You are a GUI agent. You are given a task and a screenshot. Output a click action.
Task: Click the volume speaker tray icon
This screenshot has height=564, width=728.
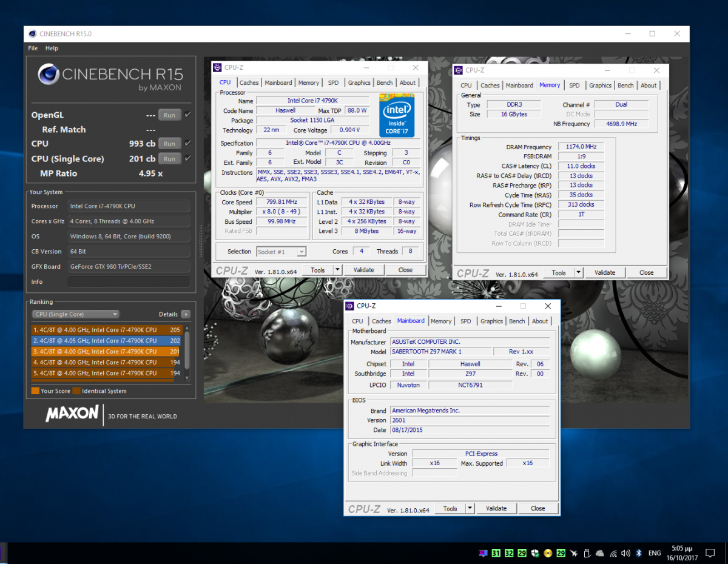pos(626,553)
